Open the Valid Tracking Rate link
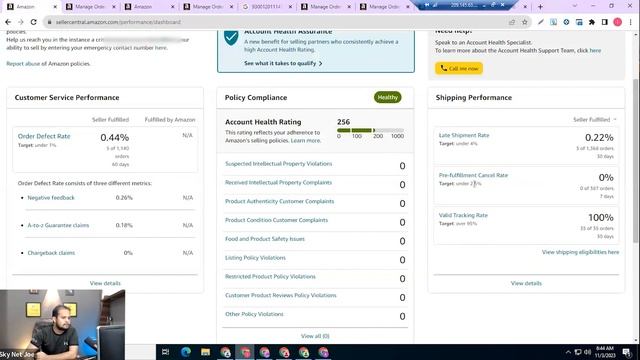This screenshot has height=360, width=640. click(x=463, y=215)
